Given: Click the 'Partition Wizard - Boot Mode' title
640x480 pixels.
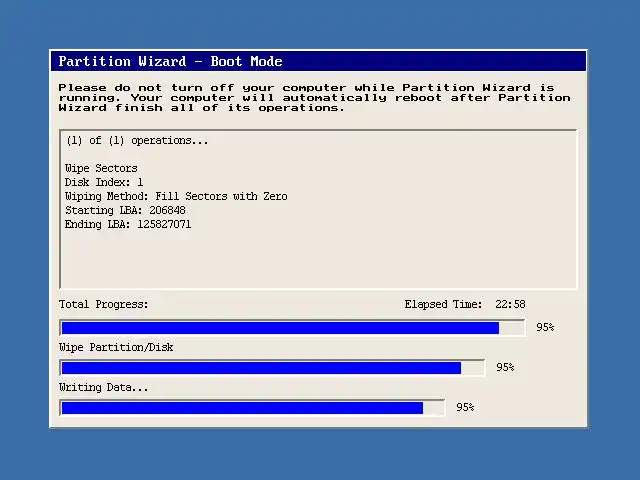Looking at the screenshot, I should (171, 61).
